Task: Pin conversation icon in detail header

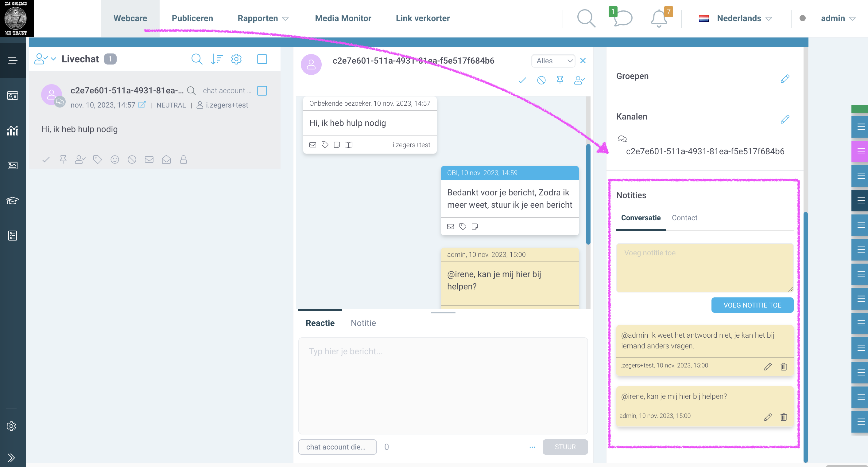Action: point(560,80)
